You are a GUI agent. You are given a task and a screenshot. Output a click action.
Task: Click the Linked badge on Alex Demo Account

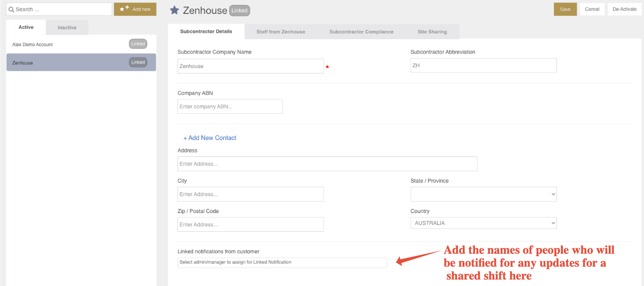pos(138,44)
